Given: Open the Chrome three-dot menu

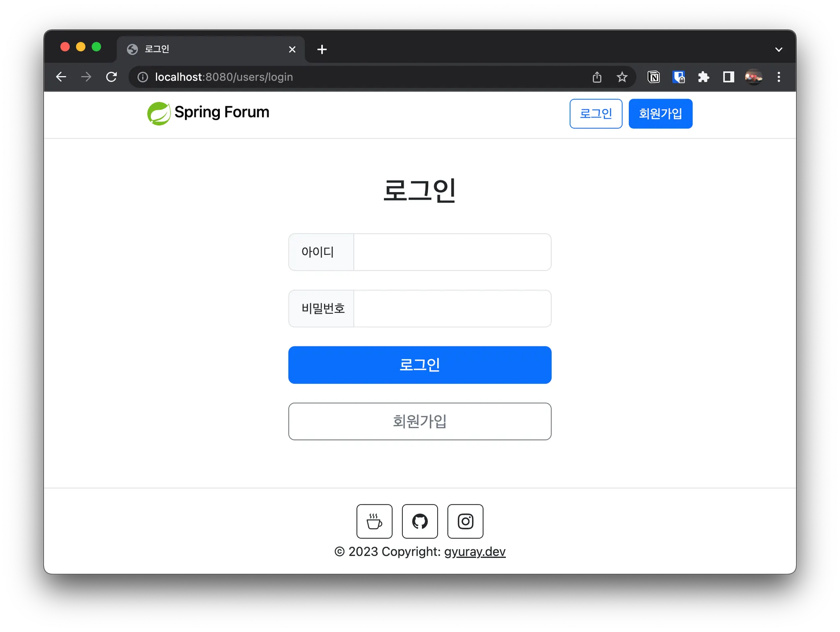Looking at the screenshot, I should [778, 77].
